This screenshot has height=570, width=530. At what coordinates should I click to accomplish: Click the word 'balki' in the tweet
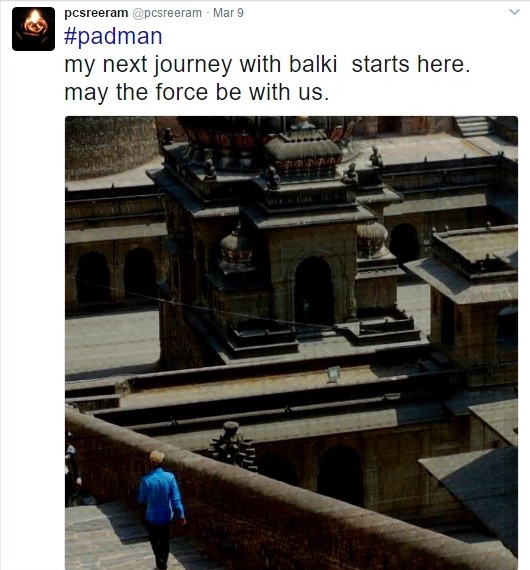[x=313, y=64]
